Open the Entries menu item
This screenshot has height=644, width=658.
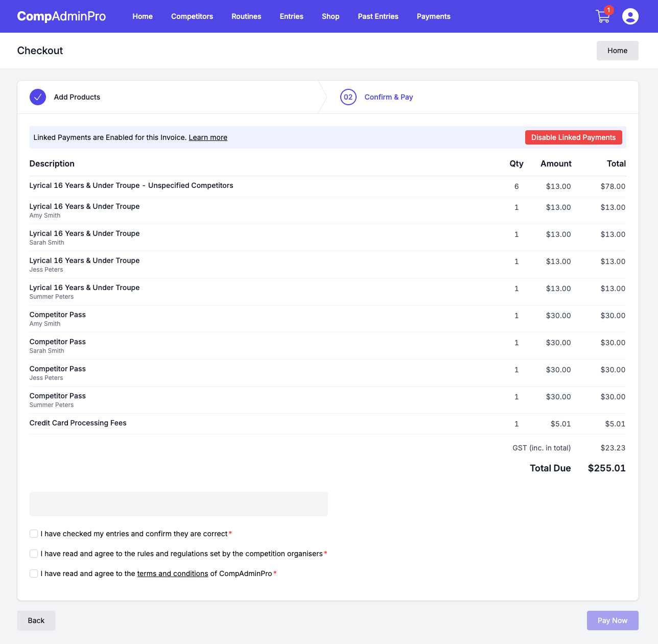pyautogui.click(x=292, y=16)
